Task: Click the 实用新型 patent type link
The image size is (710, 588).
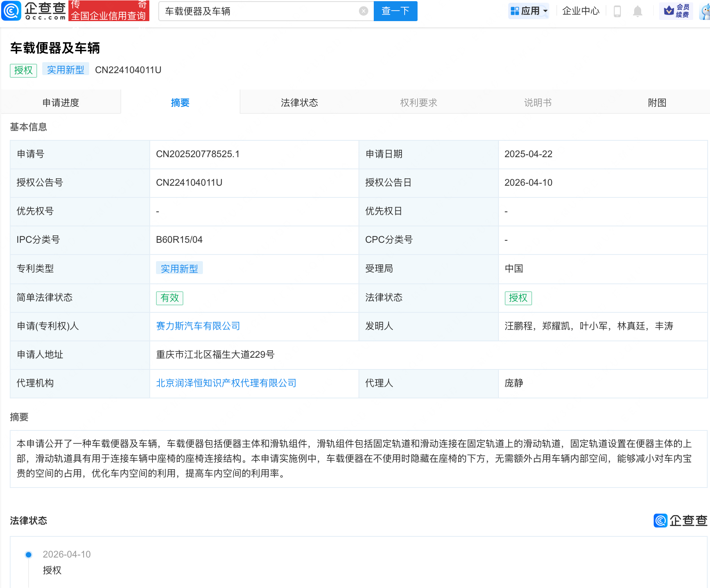Action: (179, 268)
